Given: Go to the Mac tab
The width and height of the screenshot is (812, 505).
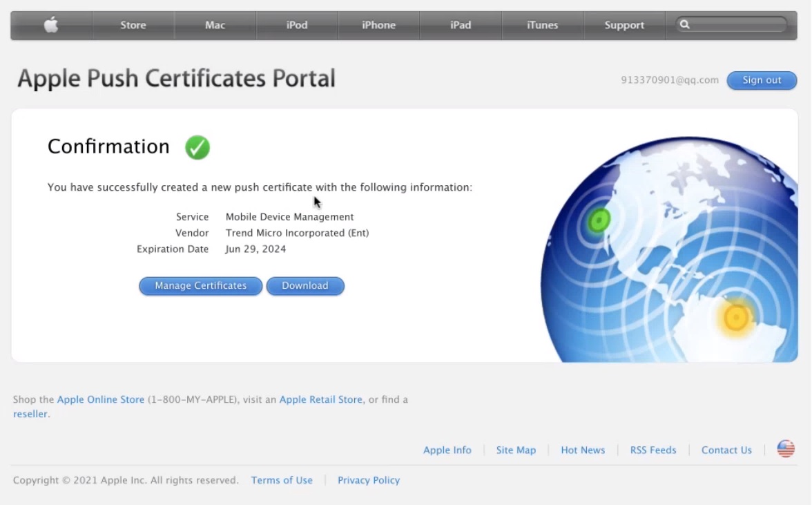Looking at the screenshot, I should 215,24.
